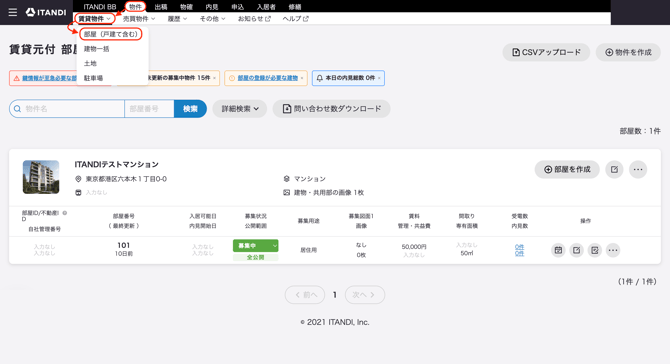Expand the 詳細検索 dropdown
This screenshot has height=364, width=670.
point(240,109)
